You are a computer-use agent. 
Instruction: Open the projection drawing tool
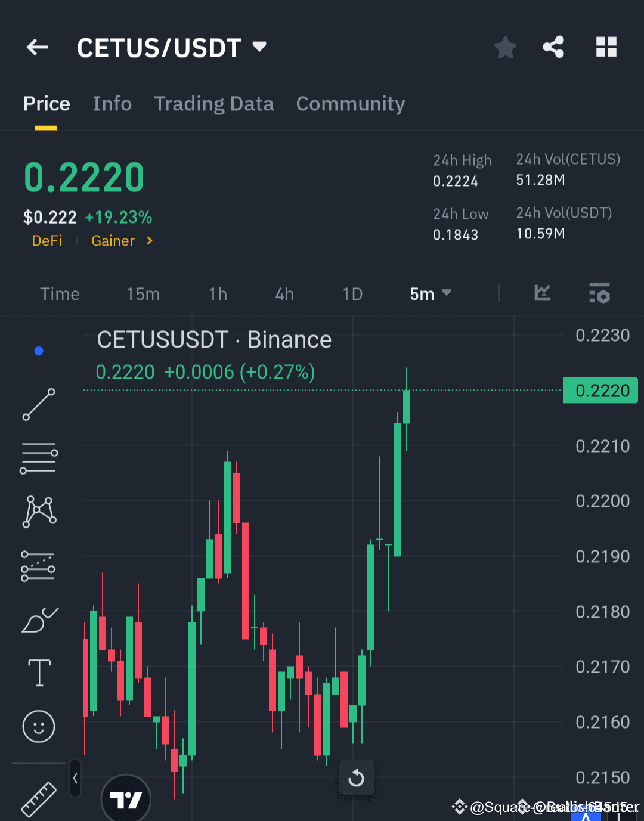coord(38,565)
